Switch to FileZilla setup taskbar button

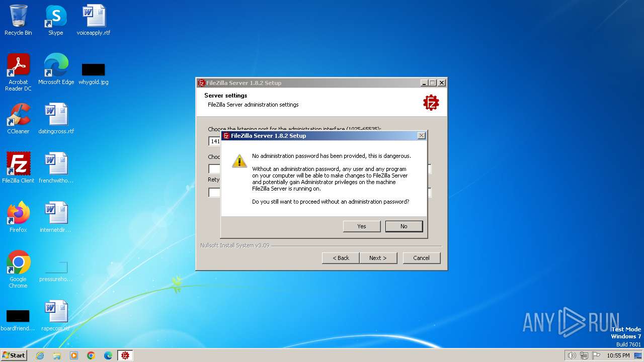coord(125,355)
